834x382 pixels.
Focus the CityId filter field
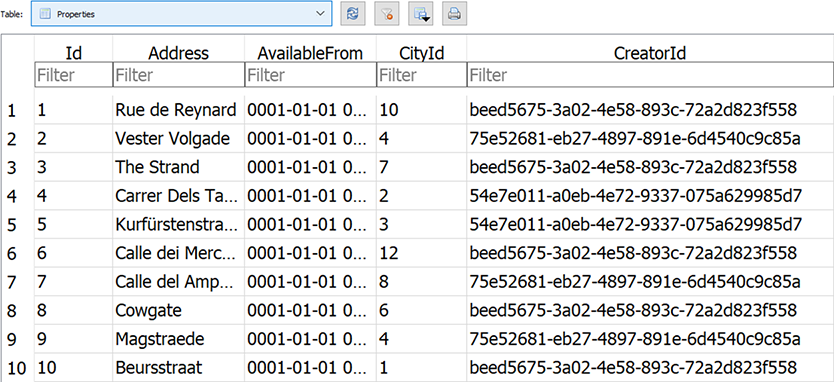422,75
